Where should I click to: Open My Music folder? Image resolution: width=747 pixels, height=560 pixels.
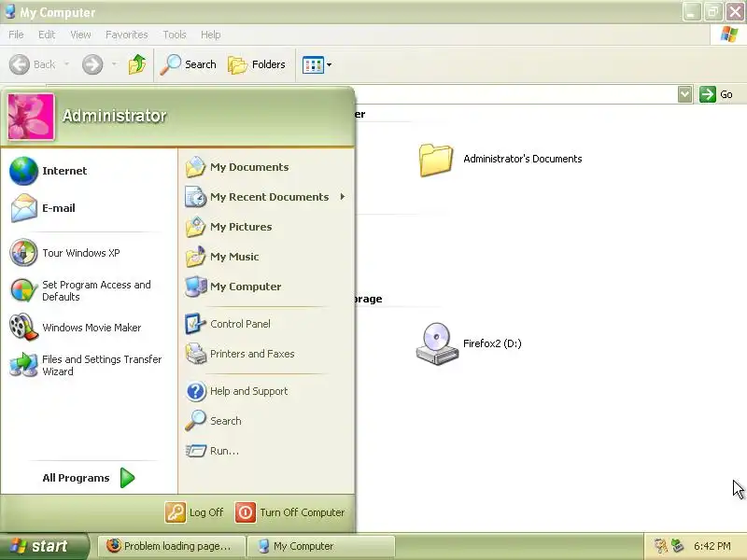coord(265,257)
